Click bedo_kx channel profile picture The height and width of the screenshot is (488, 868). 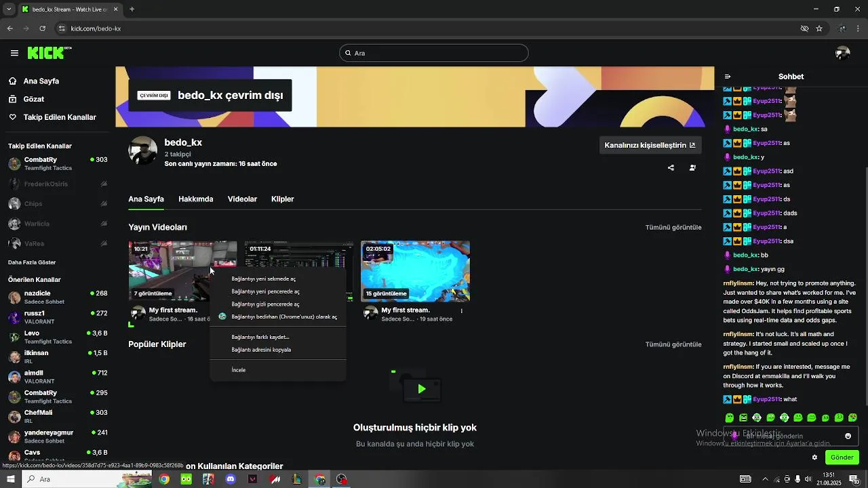tap(143, 150)
